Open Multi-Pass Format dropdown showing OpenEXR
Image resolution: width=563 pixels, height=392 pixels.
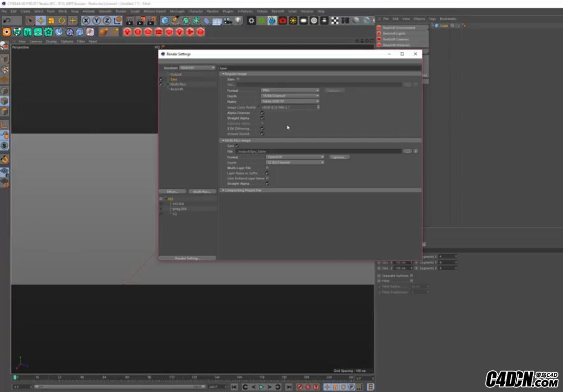coord(295,157)
